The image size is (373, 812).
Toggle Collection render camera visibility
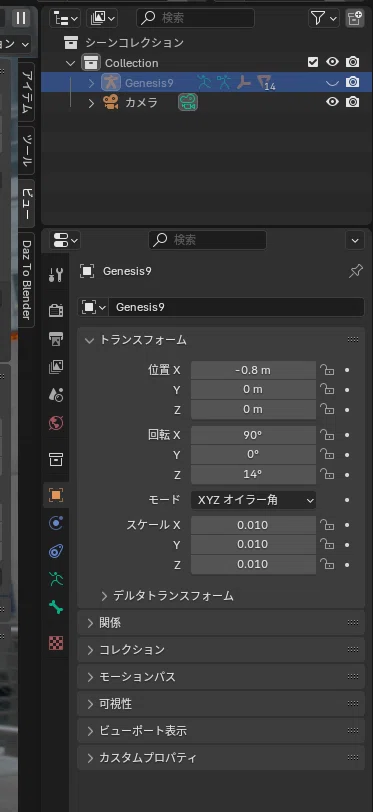tap(353, 62)
